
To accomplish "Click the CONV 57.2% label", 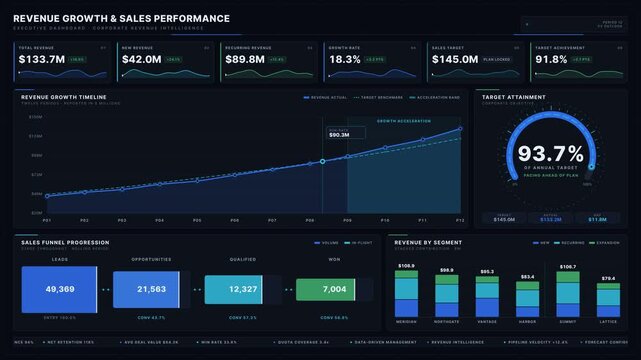I will click(x=243, y=318).
